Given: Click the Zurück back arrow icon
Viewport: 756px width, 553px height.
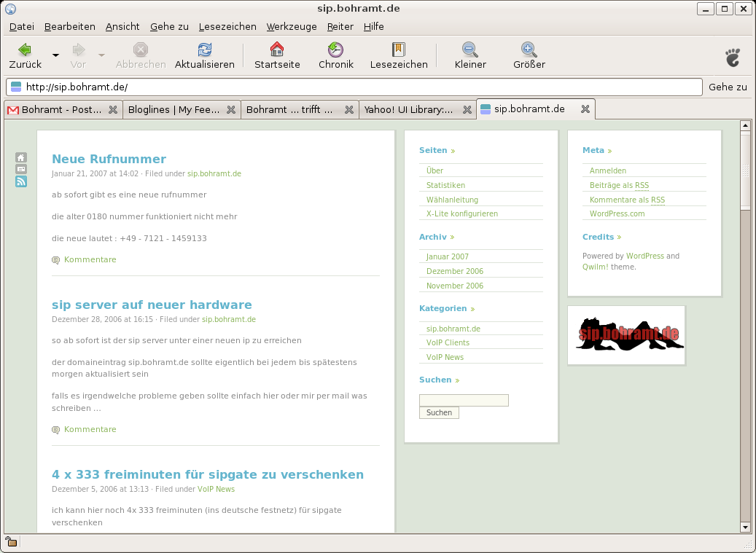Looking at the screenshot, I should [x=25, y=50].
